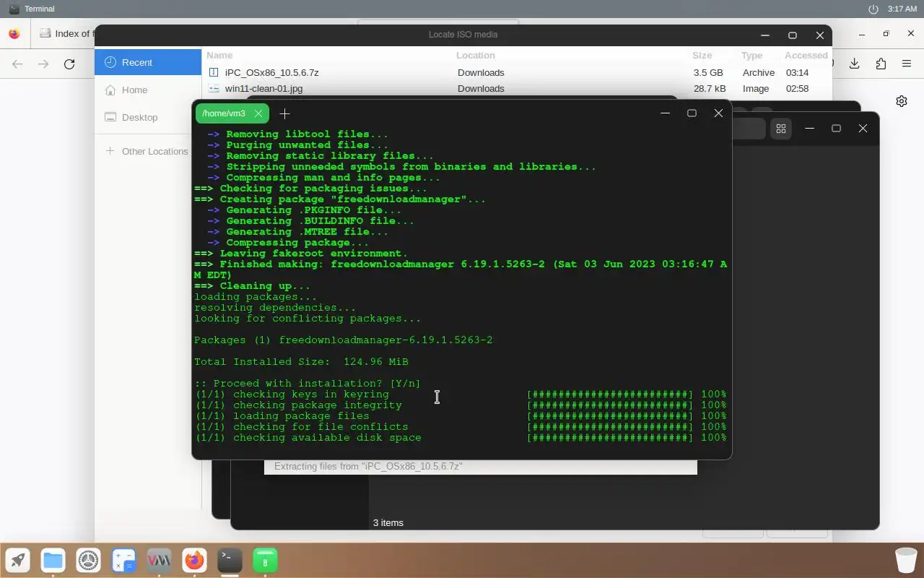The width and height of the screenshot is (924, 578).
Task: Click the Image type cell
Action: click(x=756, y=88)
